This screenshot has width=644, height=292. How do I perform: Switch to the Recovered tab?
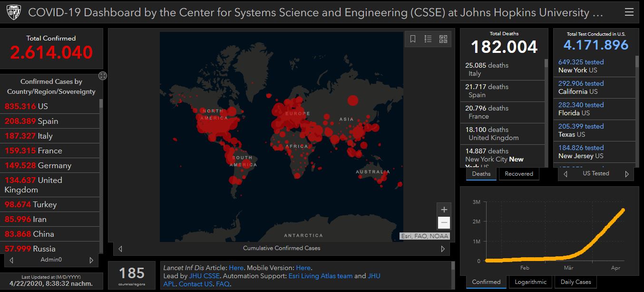click(x=518, y=174)
